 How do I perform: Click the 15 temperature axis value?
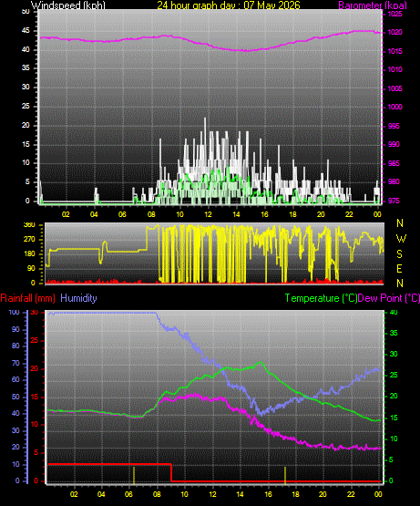tap(394, 418)
